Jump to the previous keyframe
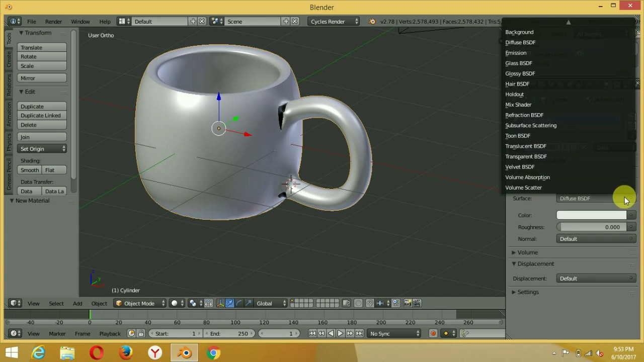Screen dimensions: 644x362 click(x=321, y=333)
